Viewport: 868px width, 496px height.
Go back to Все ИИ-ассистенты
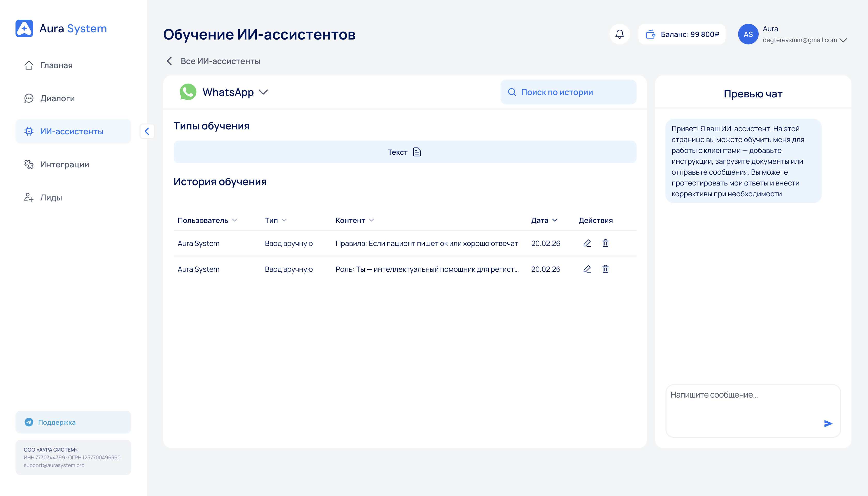click(214, 61)
